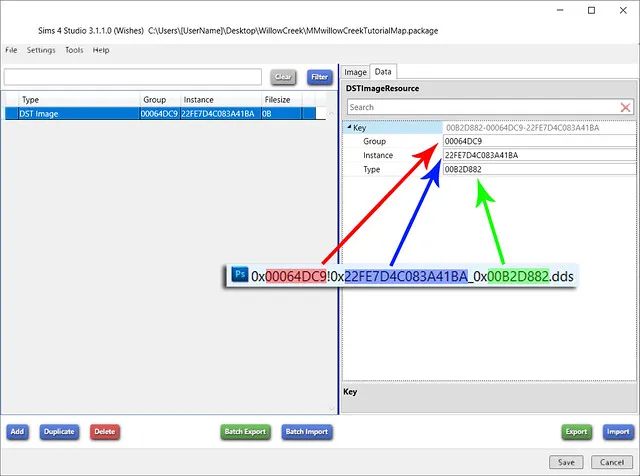Close the Sims 4 Studio window
Viewport: 640px width, 476px height.
(x=623, y=10)
